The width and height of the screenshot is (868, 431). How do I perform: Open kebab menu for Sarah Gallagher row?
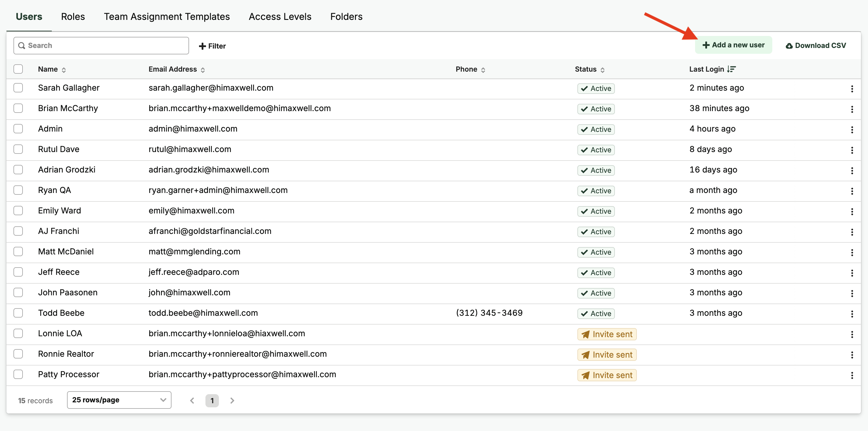point(852,89)
